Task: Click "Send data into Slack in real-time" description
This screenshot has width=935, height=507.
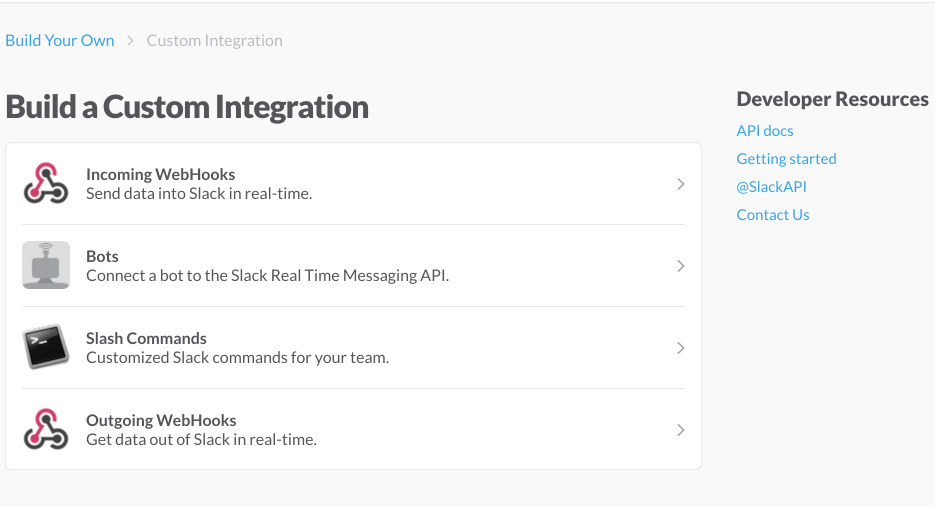Action: tap(199, 193)
